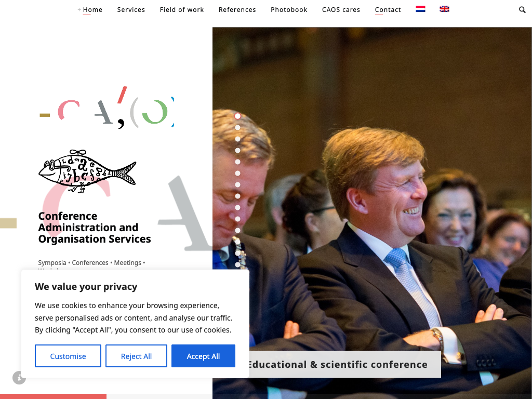The image size is (532, 399).
Task: Open the Field of work menu
Action: tap(182, 10)
